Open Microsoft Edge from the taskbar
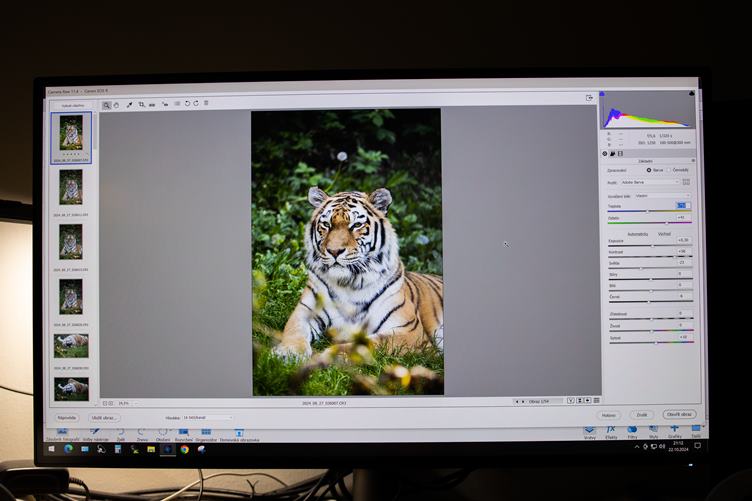The height and width of the screenshot is (501, 752). (69, 449)
